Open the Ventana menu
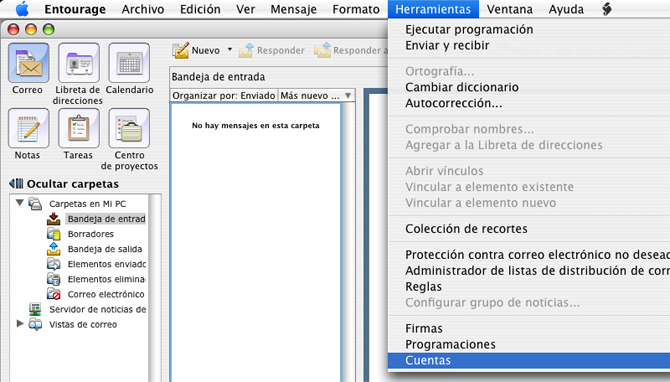Screen dimensions: 670x382 [510, 9]
